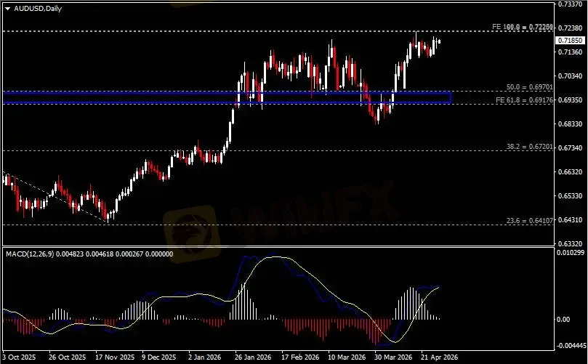Click the 0.64310 price axis value

[571, 220]
